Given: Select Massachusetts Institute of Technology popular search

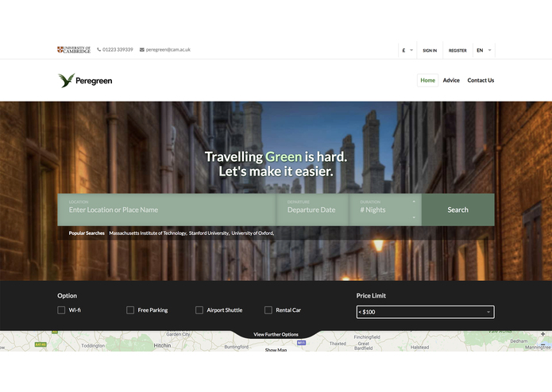Looking at the screenshot, I should [x=148, y=233].
